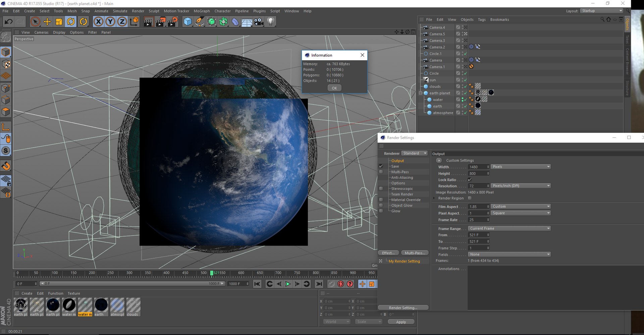Viewport: 644px width, 335px height.
Task: Play the animation forwards
Action: (288, 284)
